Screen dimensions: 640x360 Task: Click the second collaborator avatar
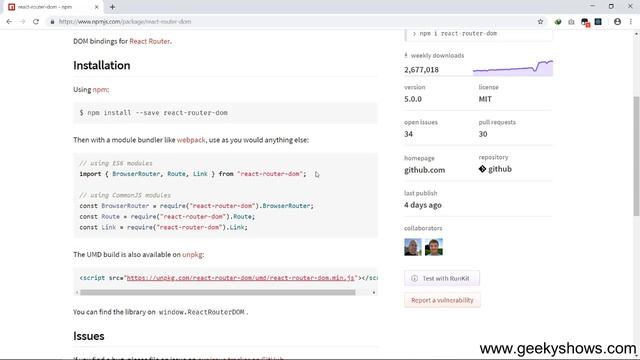coord(433,247)
